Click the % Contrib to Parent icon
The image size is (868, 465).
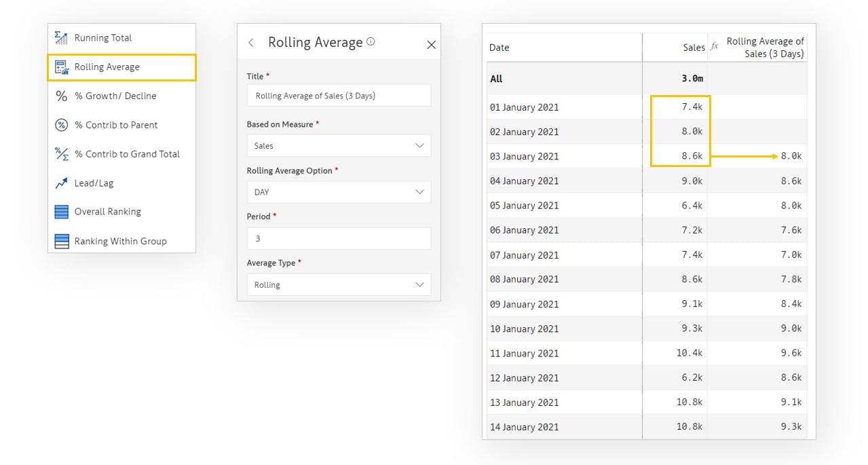pyautogui.click(x=61, y=125)
